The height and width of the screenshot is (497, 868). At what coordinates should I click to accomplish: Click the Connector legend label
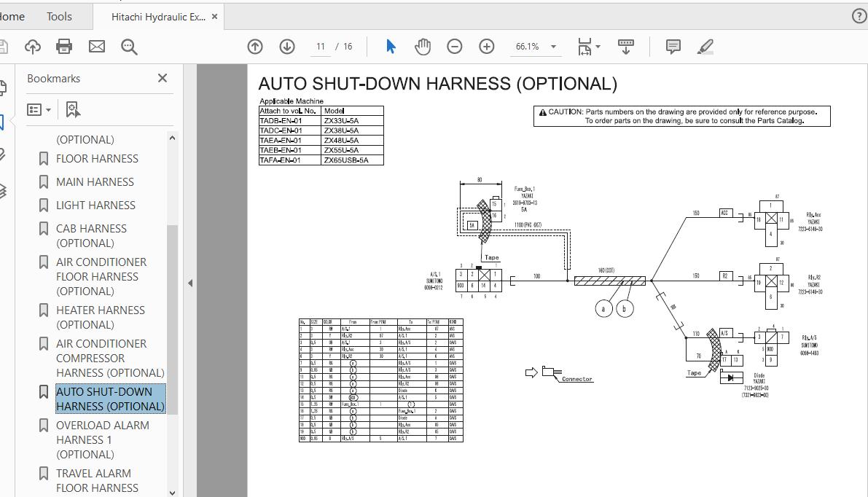pyautogui.click(x=576, y=379)
